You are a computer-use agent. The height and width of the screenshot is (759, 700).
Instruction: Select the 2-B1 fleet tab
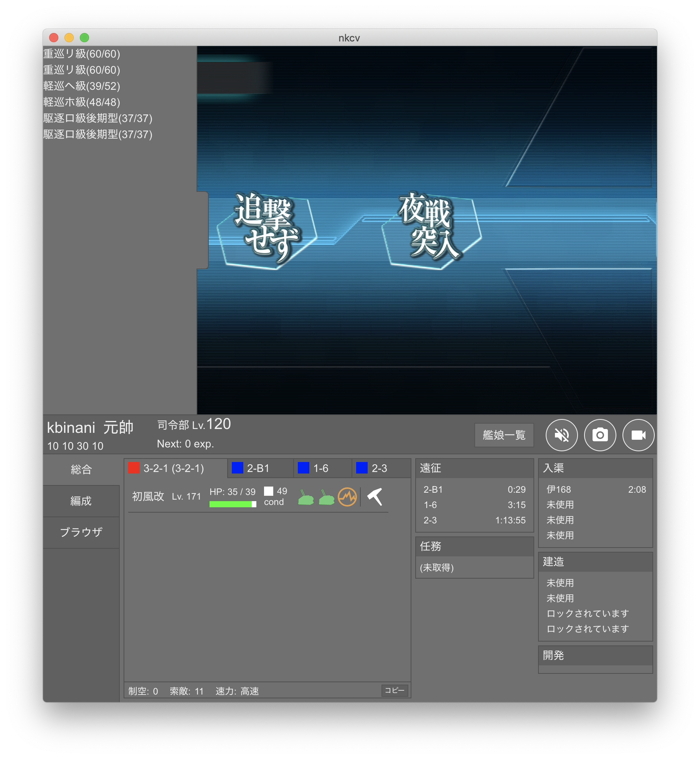click(x=261, y=468)
